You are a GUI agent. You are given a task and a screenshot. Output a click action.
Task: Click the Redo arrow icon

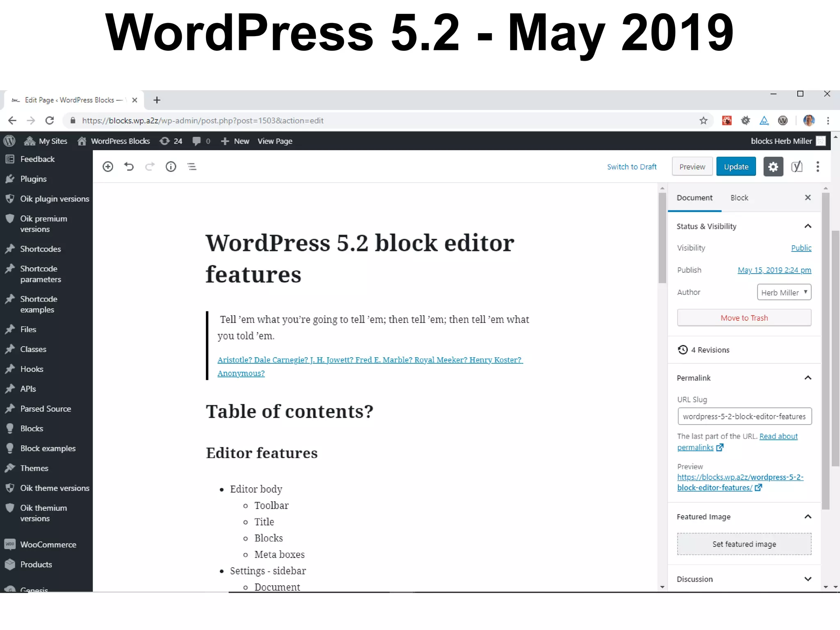pyautogui.click(x=150, y=167)
